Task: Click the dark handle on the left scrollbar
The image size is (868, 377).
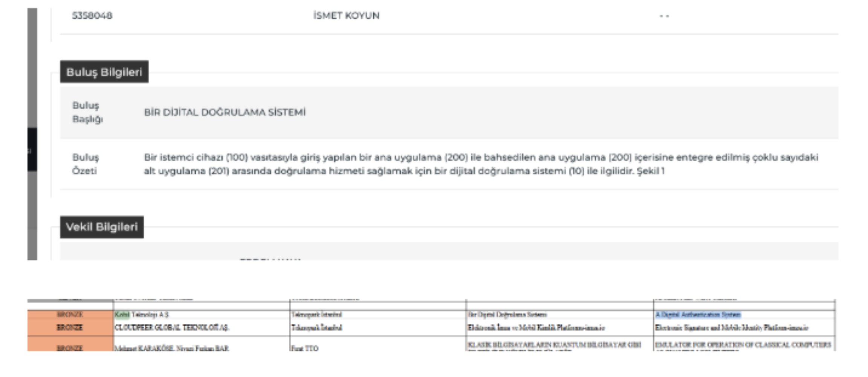Action: (x=32, y=150)
